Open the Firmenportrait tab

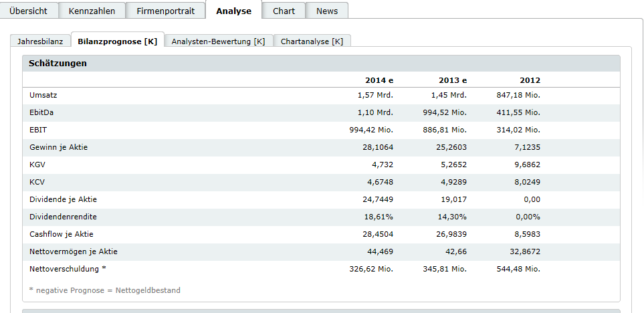click(x=165, y=11)
